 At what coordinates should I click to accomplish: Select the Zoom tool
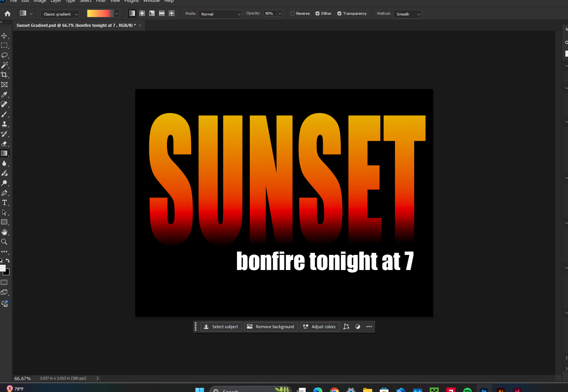pyautogui.click(x=5, y=242)
